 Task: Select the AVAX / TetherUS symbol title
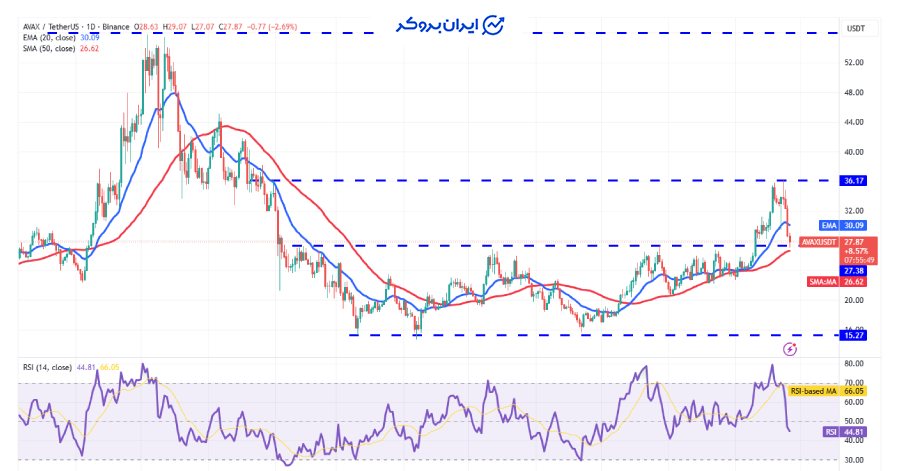coord(54,28)
